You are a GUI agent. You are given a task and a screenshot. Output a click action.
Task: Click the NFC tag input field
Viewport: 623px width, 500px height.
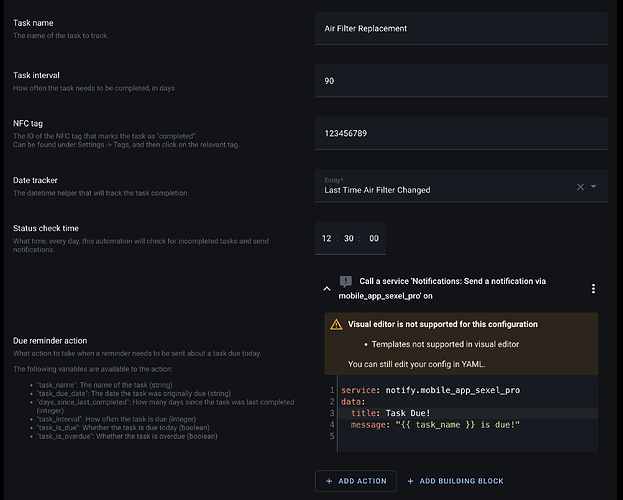(x=460, y=133)
